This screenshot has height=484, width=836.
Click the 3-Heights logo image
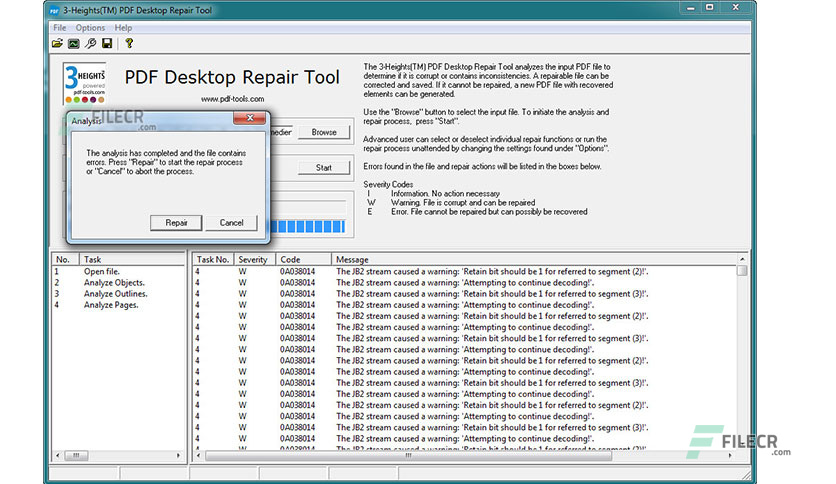84,83
